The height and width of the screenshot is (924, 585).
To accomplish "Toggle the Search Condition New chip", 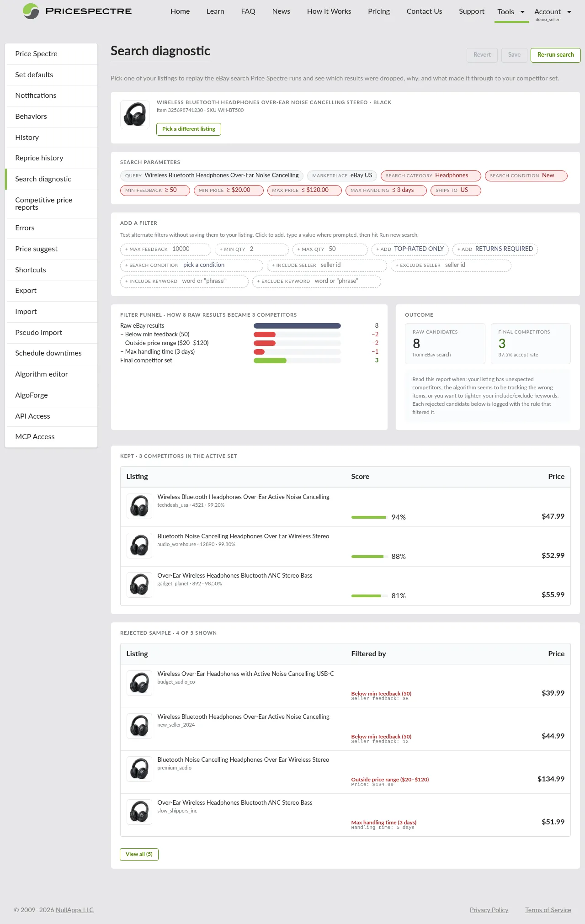I will [526, 176].
